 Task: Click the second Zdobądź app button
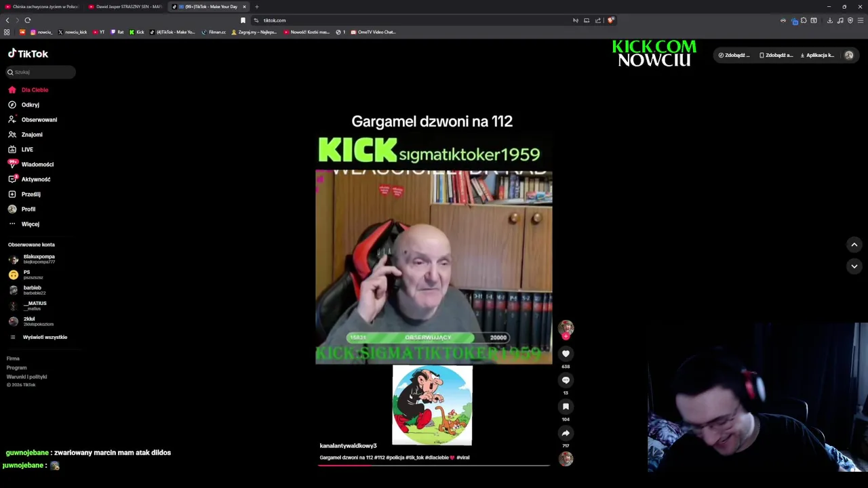(776, 56)
